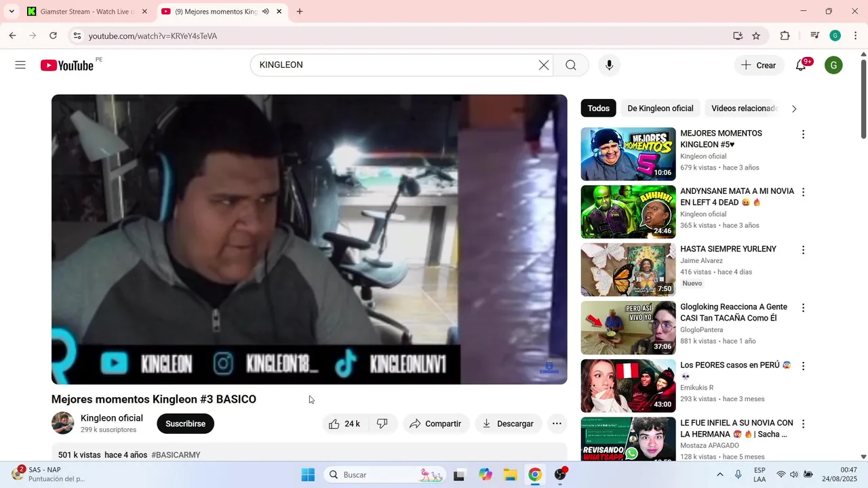This screenshot has width=868, height=488.
Task: Download the video with Descargar
Action: 509,424
